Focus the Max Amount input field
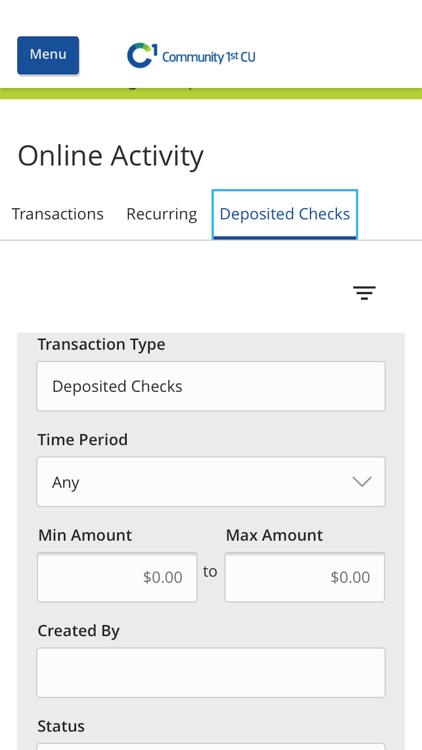The image size is (422, 750). [x=305, y=577]
